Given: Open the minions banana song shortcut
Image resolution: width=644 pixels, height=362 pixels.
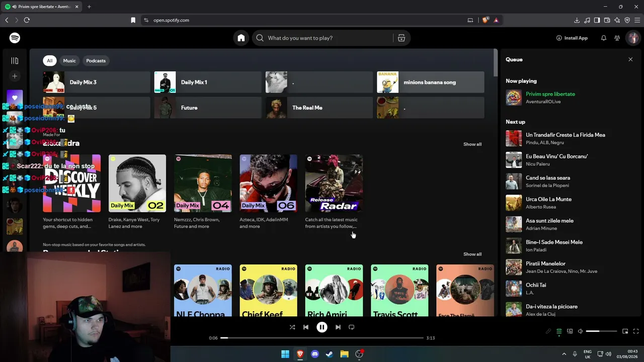Looking at the screenshot, I should tap(431, 82).
